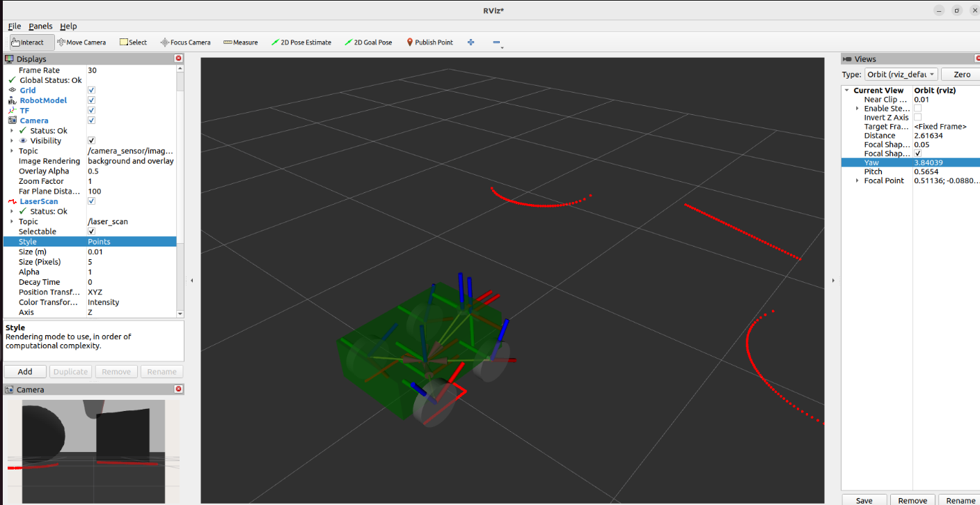Collapse the Current View tree node

pyautogui.click(x=847, y=91)
